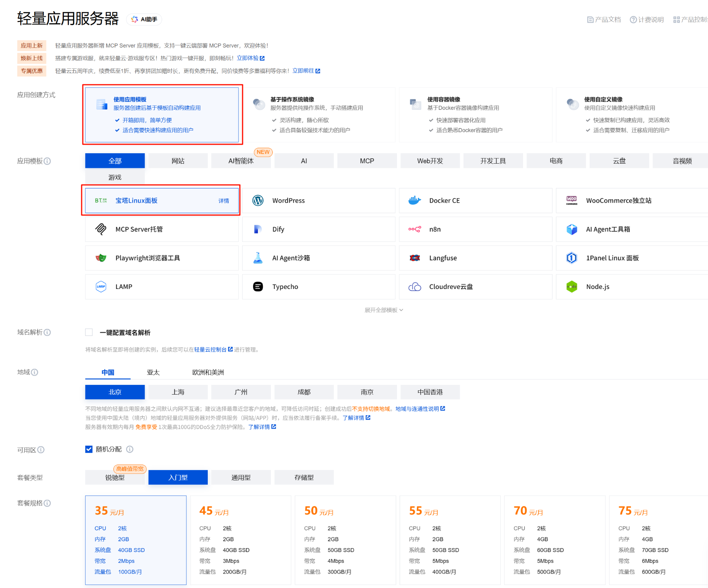Choose the 锐驰型 package type
Viewport: 708px width, 588px height.
(x=115, y=477)
